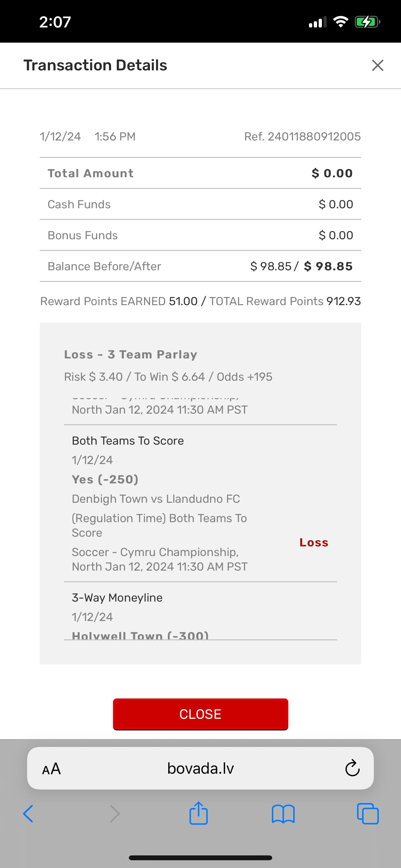The image size is (401, 868).
Task: Tap the bovada.lv address field
Action: [x=200, y=768]
